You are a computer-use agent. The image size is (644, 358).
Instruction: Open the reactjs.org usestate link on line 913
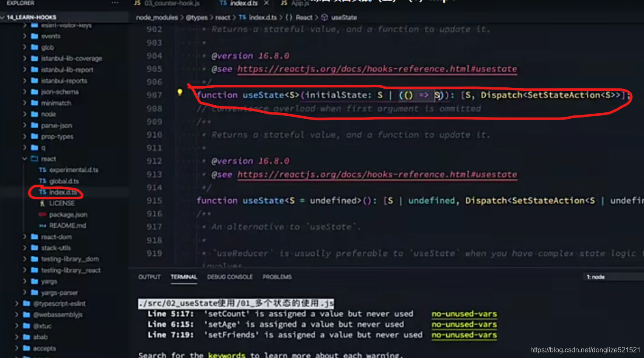(377, 174)
